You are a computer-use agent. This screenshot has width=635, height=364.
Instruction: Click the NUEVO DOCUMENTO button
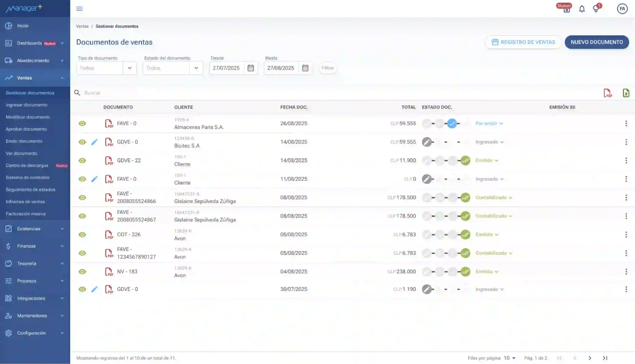click(x=597, y=42)
